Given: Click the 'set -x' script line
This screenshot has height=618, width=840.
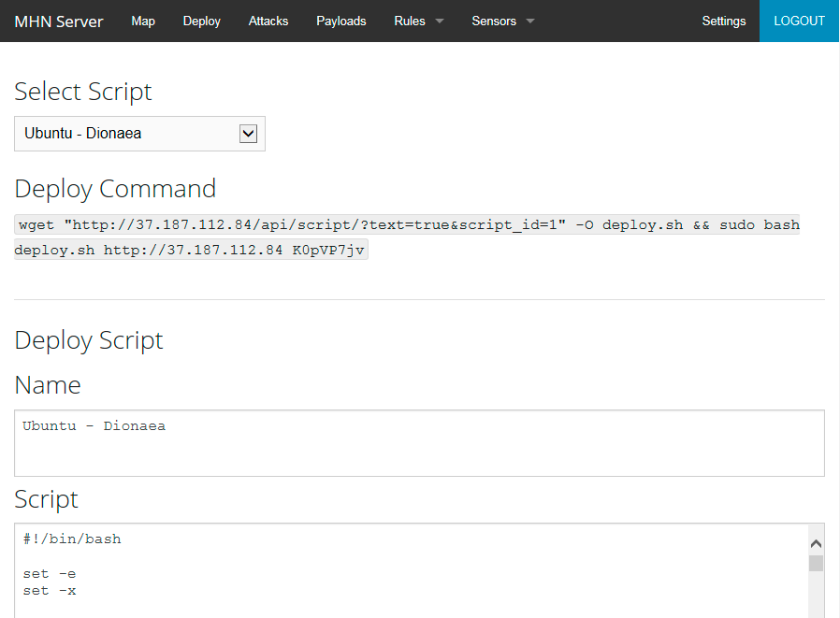Looking at the screenshot, I should (x=50, y=591).
